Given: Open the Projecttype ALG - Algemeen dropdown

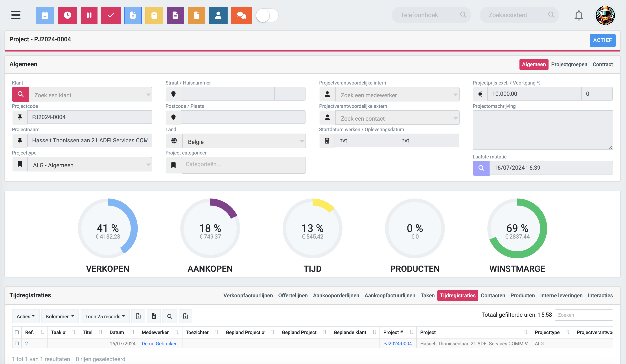Looking at the screenshot, I should click(x=89, y=164).
